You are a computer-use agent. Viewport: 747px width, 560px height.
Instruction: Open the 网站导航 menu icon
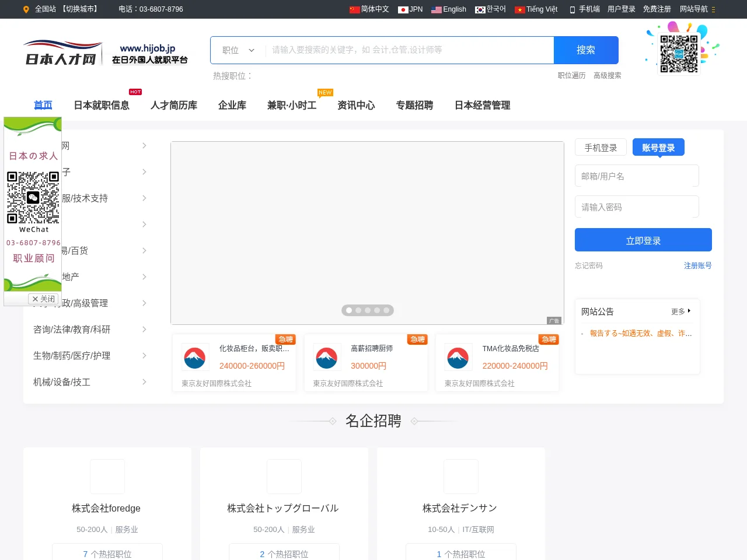(x=713, y=9)
